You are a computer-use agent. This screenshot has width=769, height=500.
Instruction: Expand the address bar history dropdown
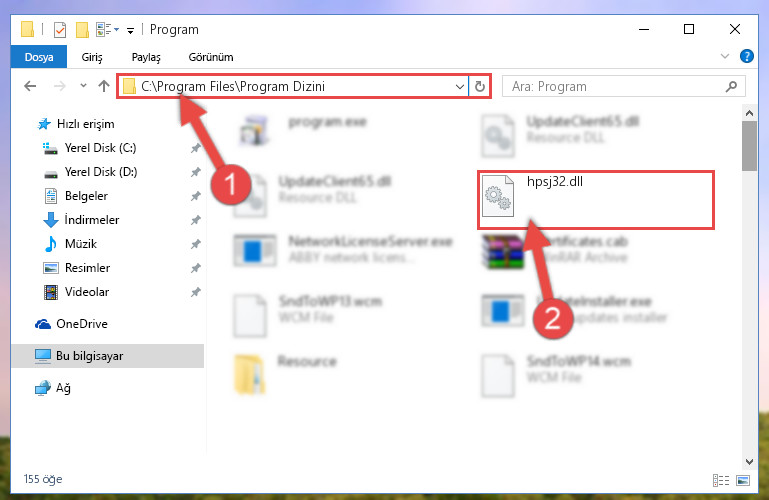coord(460,87)
